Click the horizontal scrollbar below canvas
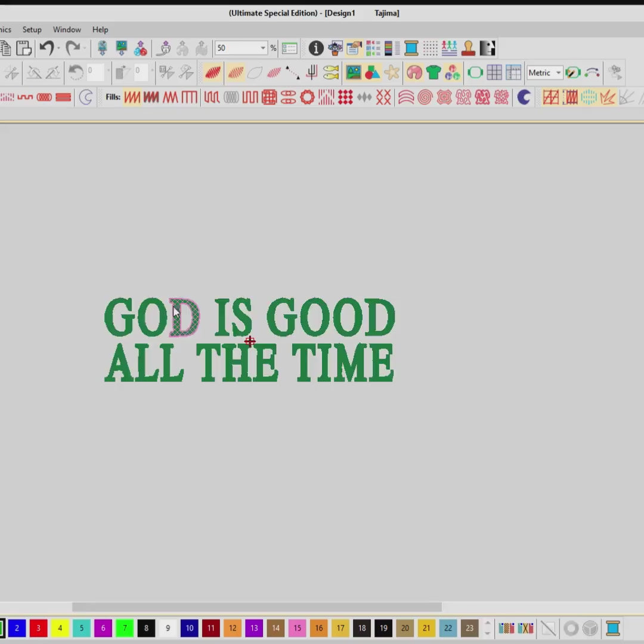Viewport: 644px width, 644px height. pyautogui.click(x=256, y=607)
